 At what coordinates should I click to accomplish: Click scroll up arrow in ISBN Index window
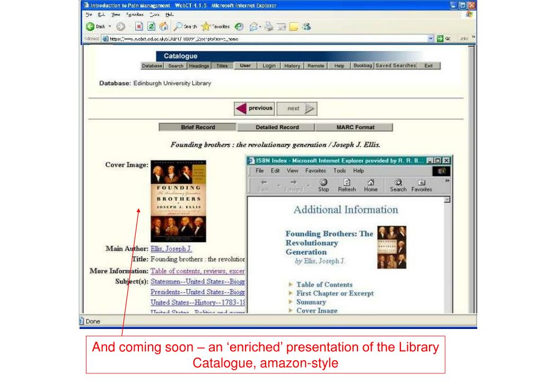coord(447,200)
